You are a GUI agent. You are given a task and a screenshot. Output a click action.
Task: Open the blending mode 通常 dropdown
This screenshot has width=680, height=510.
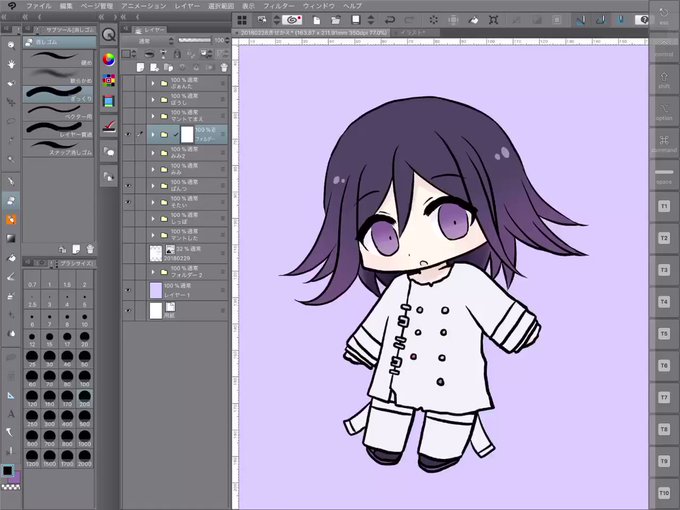click(x=148, y=41)
